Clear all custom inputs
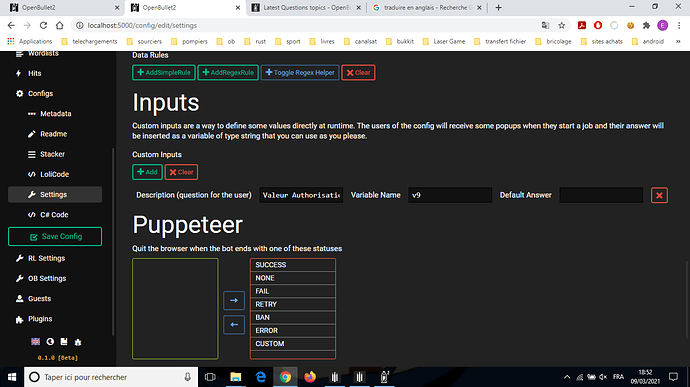Image resolution: width=690 pixels, height=387 pixels. [181, 172]
